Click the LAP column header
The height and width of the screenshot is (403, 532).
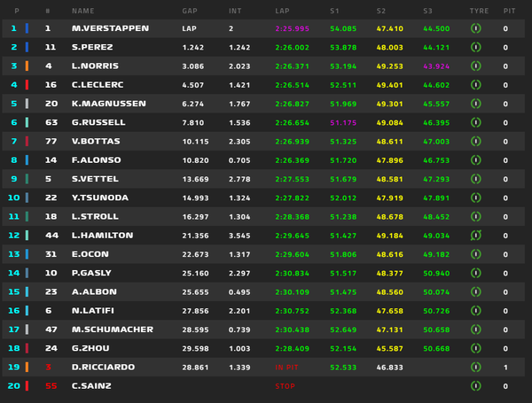[x=282, y=11]
